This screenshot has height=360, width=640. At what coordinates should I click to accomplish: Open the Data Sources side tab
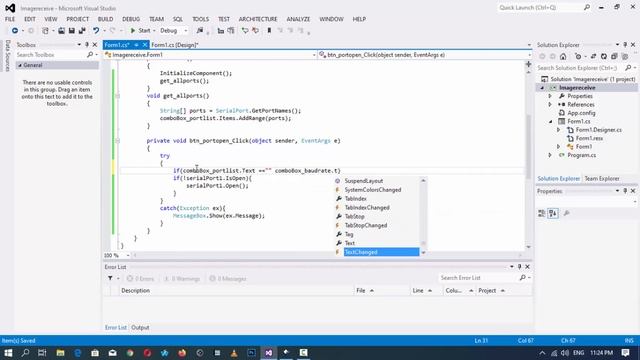pos(7,56)
